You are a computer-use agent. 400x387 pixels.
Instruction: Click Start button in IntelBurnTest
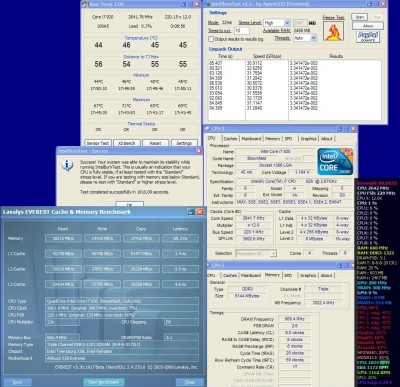pyautogui.click(x=360, y=17)
